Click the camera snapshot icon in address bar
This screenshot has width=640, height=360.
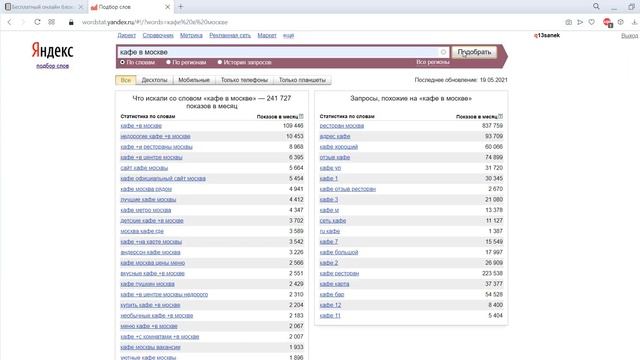(568, 22)
